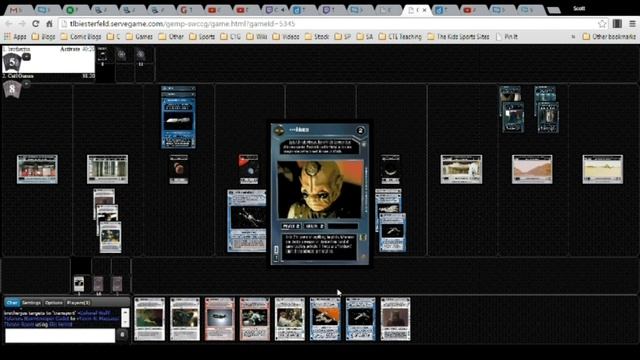640x360 pixels.
Task: Click the third face-down pile at bottom left
Action: click(x=117, y=284)
